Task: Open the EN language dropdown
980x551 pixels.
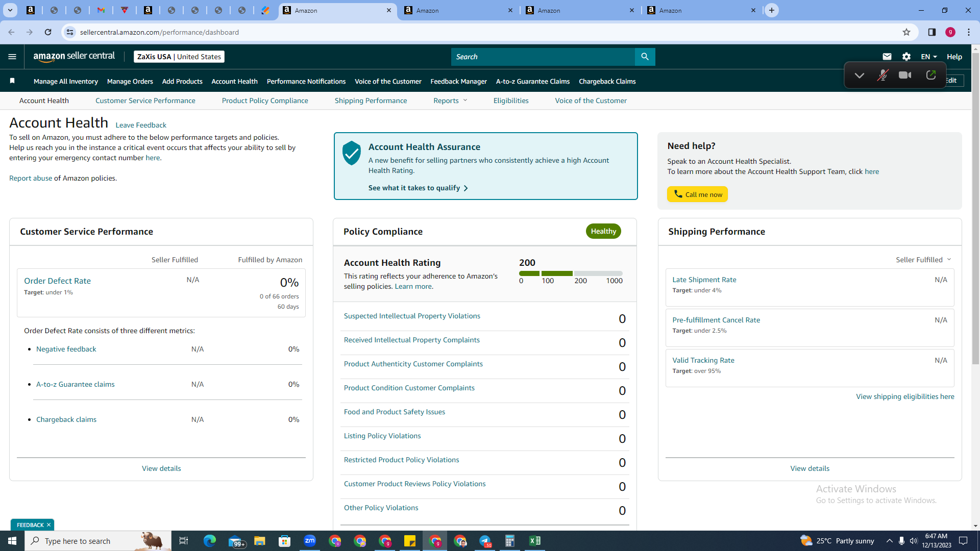Action: click(x=929, y=57)
